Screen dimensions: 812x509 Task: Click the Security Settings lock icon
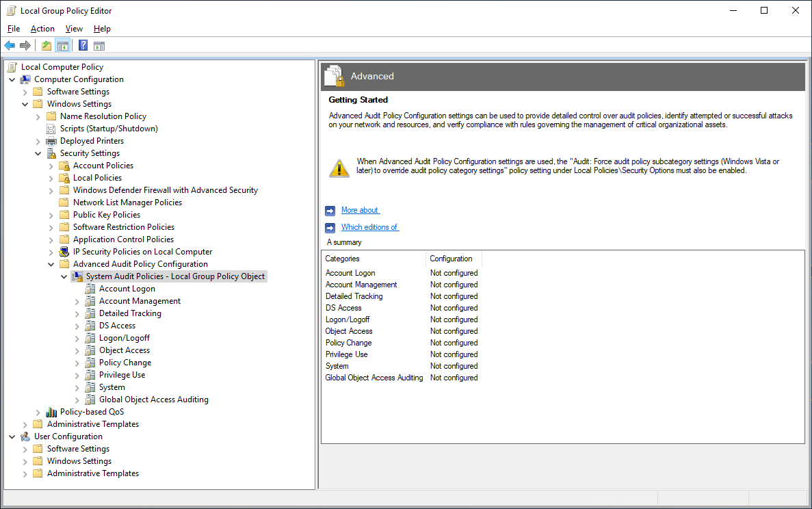point(51,153)
